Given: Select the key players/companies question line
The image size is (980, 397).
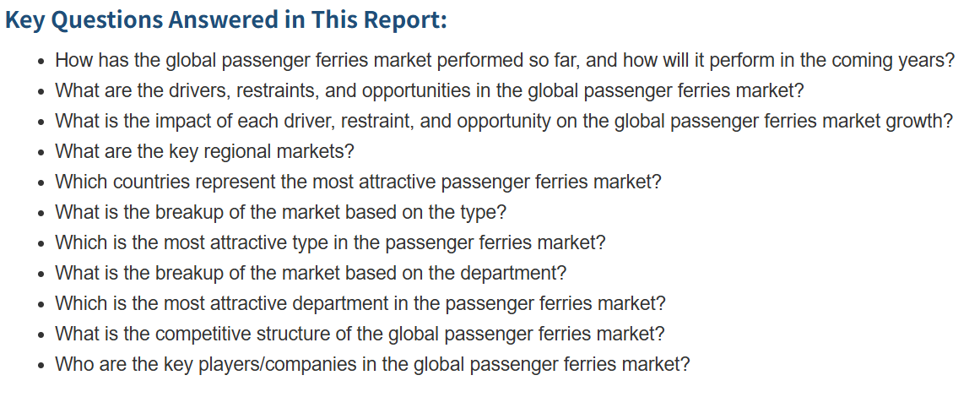Looking at the screenshot, I should tap(372, 365).
